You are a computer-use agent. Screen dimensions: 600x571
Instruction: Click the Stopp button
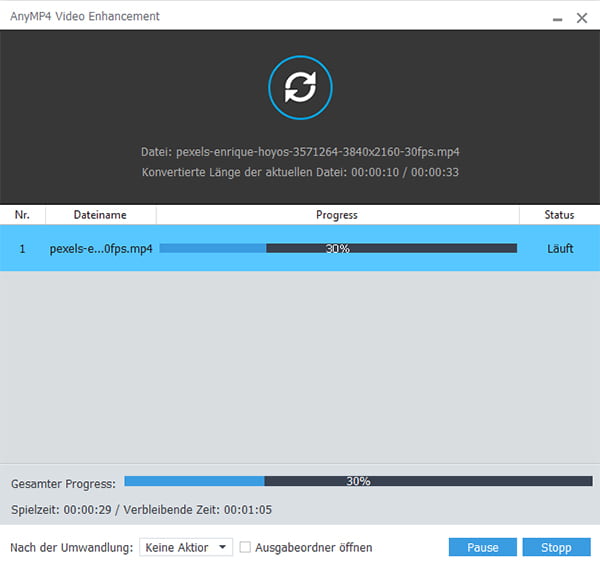(x=556, y=547)
